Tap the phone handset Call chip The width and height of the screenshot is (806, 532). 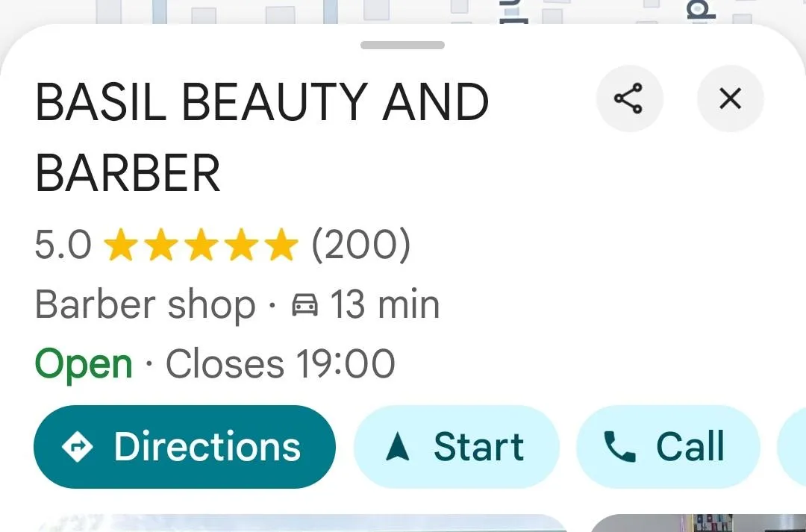(668, 447)
